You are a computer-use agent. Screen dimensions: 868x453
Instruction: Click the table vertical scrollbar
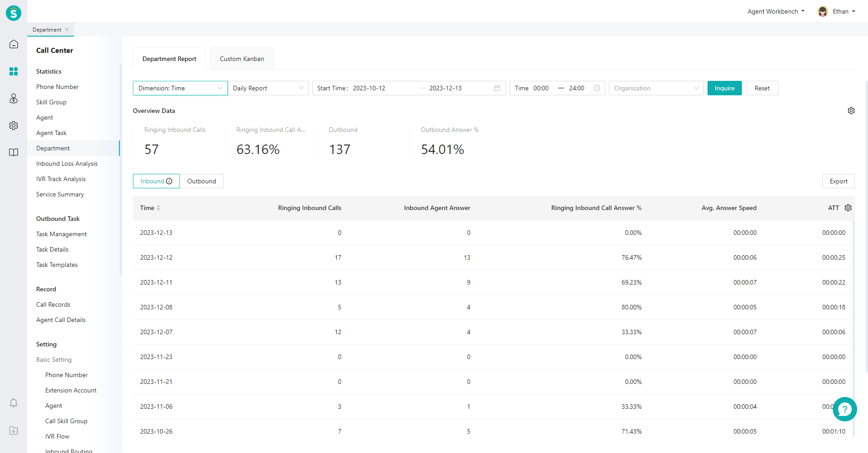coord(854,328)
